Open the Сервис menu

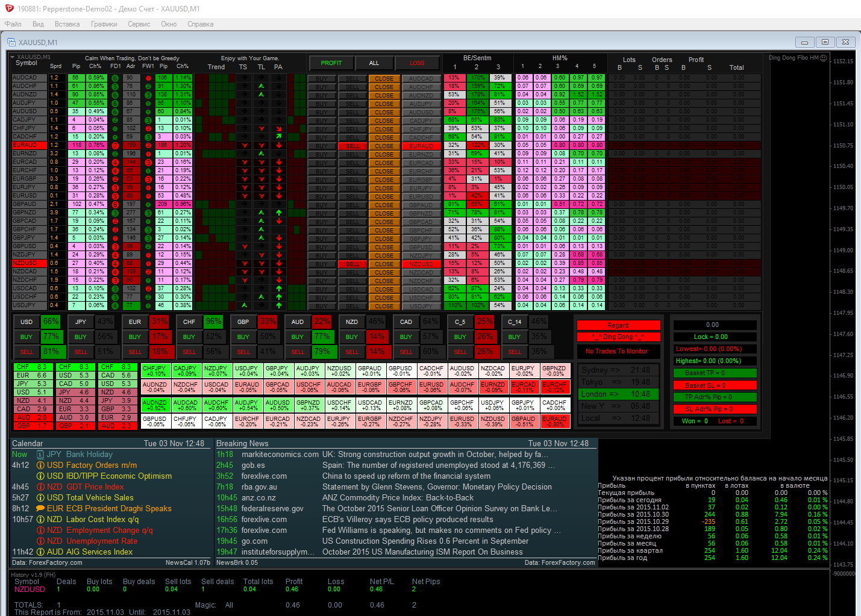[x=139, y=24]
